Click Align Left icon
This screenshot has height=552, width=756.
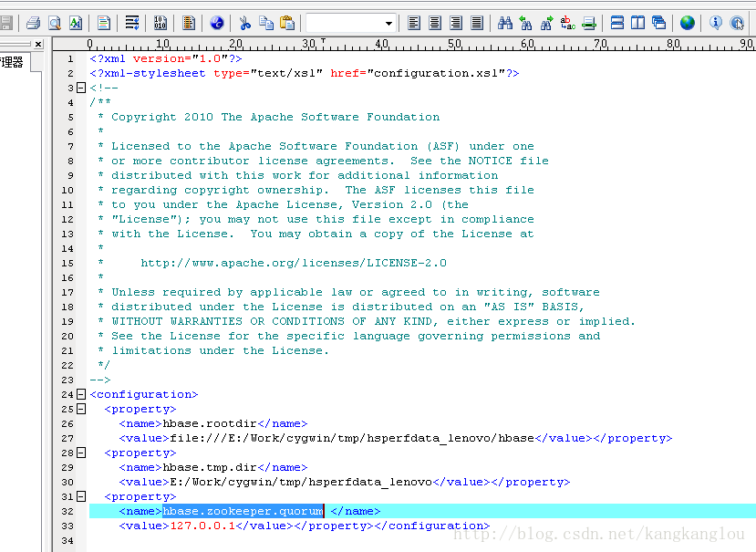tap(414, 23)
